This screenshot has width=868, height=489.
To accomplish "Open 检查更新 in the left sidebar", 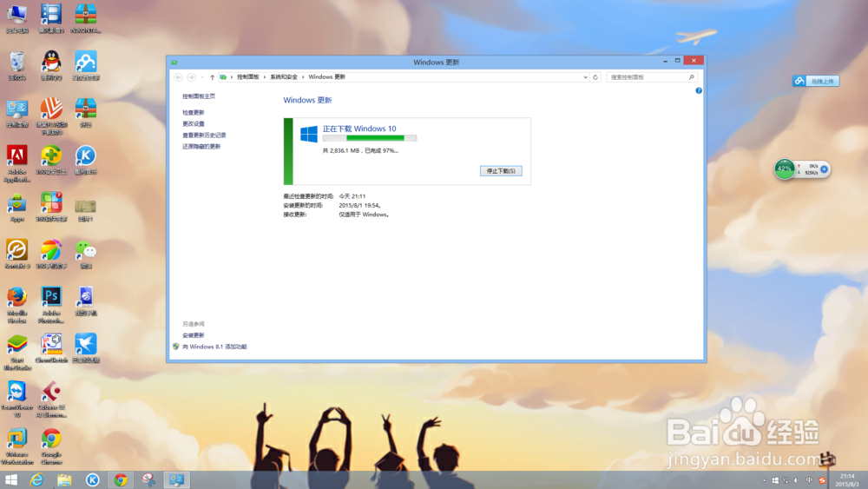I will pos(194,112).
